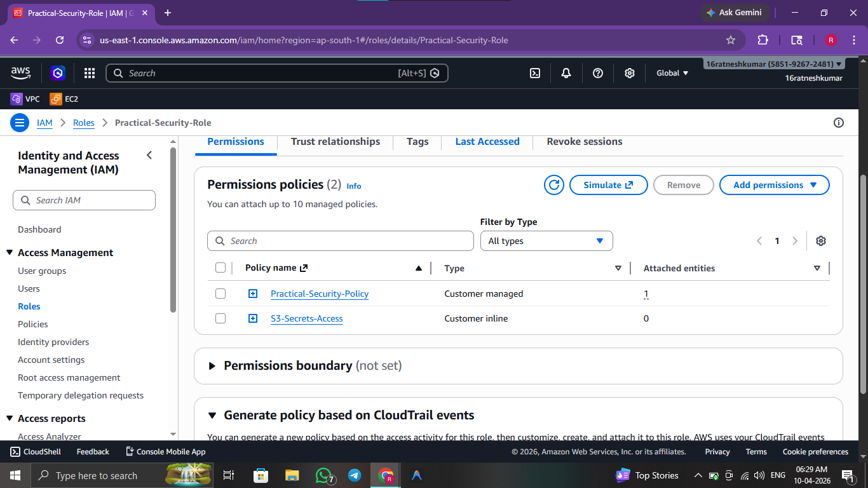Open the 16ratneshkumar account menu
The width and height of the screenshot is (868, 488).
click(774, 64)
